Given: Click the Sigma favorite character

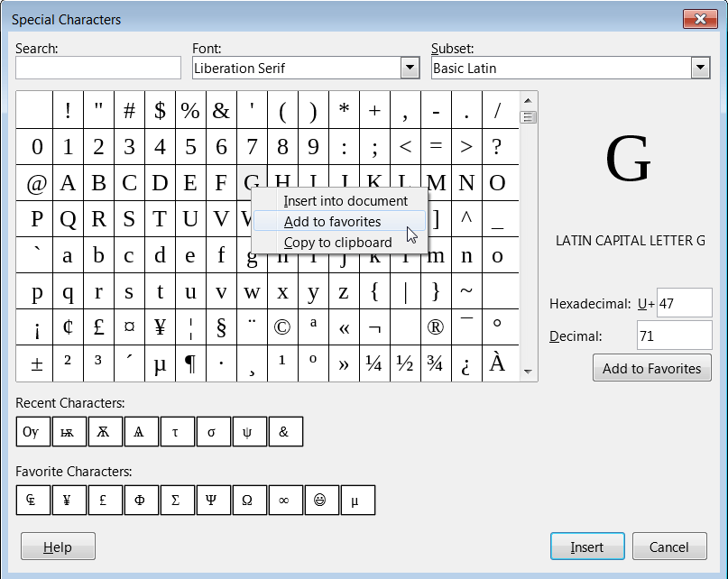Looking at the screenshot, I should point(177,500).
